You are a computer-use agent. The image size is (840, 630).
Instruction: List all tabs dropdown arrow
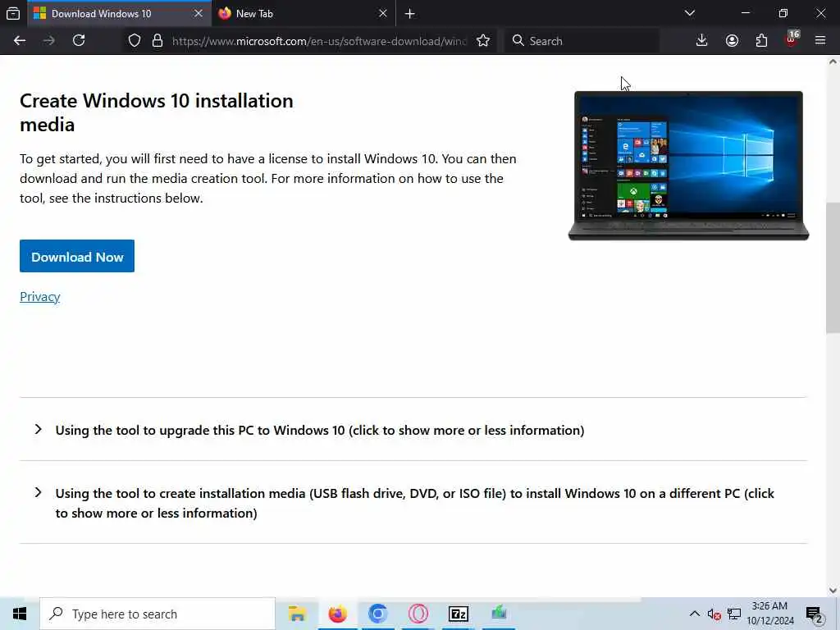pyautogui.click(x=690, y=13)
